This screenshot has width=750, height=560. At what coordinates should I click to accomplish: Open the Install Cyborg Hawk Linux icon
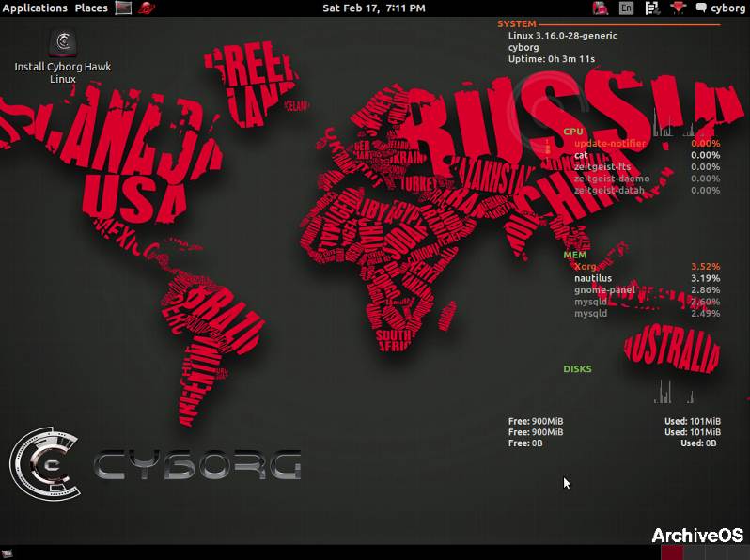tap(63, 42)
